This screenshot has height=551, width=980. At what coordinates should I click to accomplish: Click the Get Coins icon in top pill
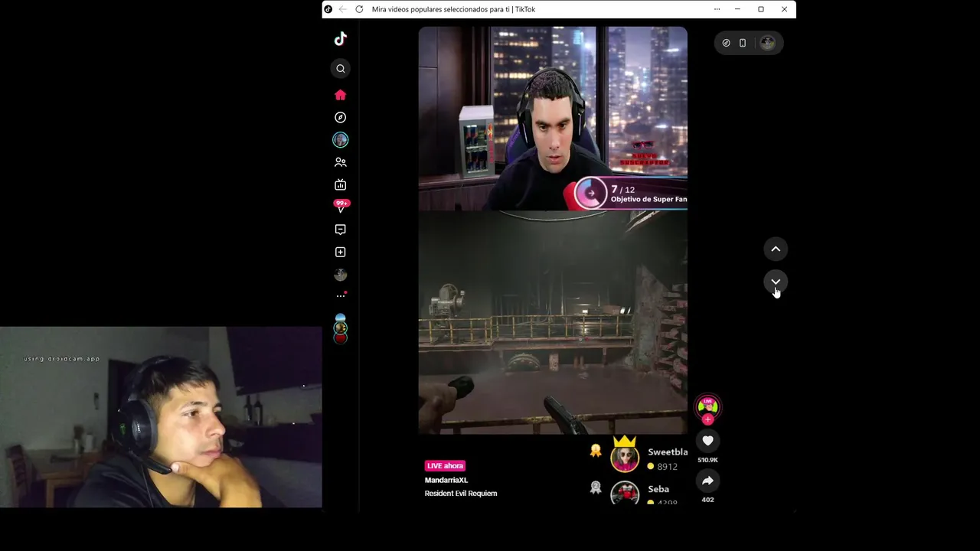pyautogui.click(x=727, y=43)
